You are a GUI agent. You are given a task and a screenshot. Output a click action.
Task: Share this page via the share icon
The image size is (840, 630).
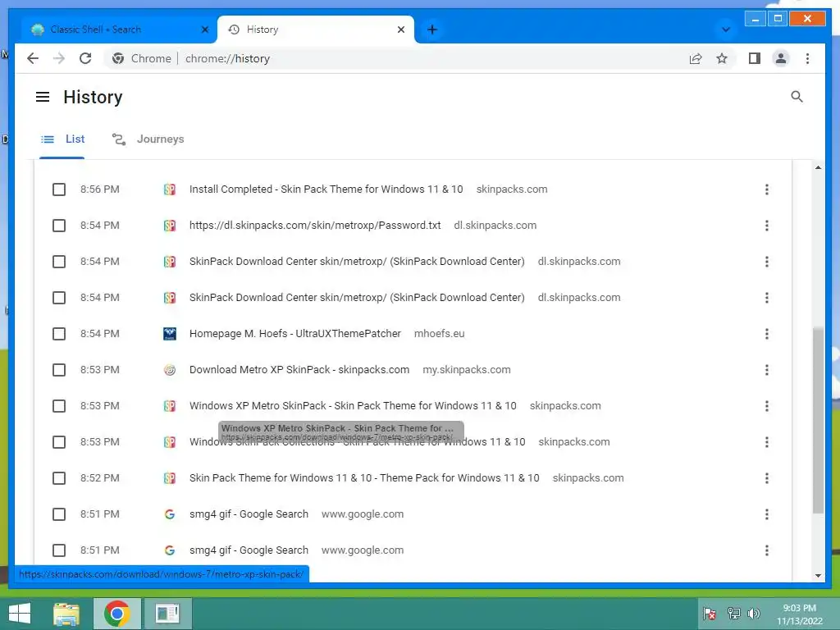pyautogui.click(x=696, y=58)
